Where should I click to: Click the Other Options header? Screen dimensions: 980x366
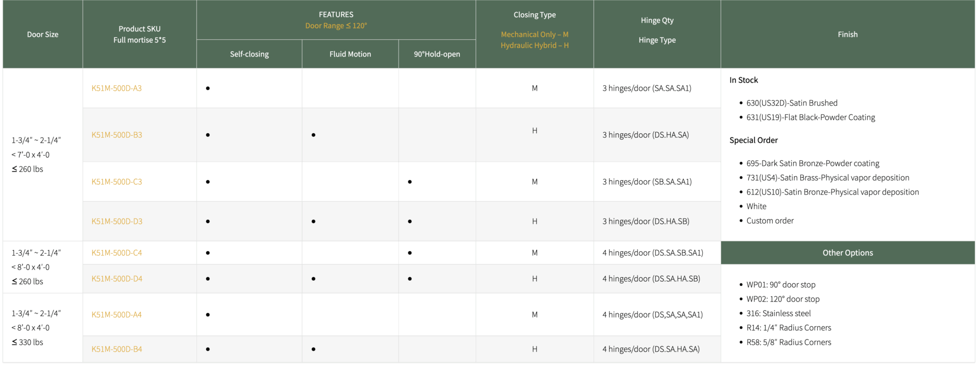click(847, 253)
